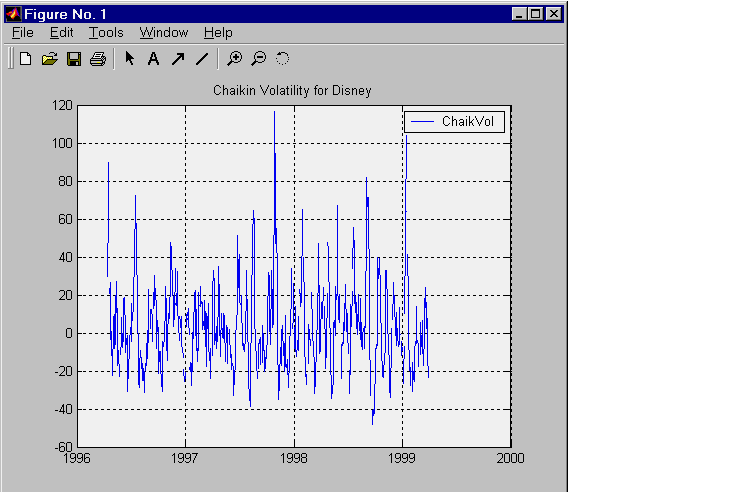Click the -40 y-axis tick label

(64, 409)
